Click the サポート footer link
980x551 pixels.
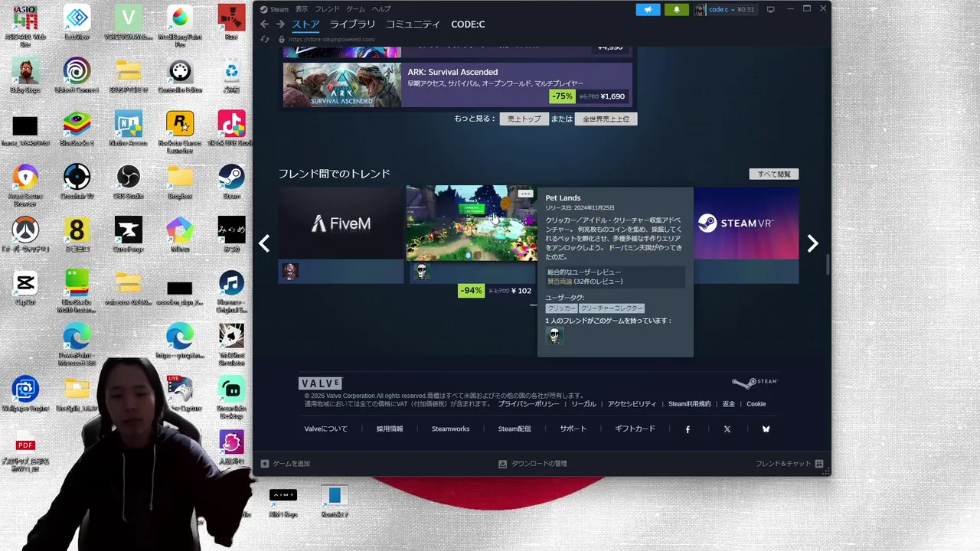[573, 429]
